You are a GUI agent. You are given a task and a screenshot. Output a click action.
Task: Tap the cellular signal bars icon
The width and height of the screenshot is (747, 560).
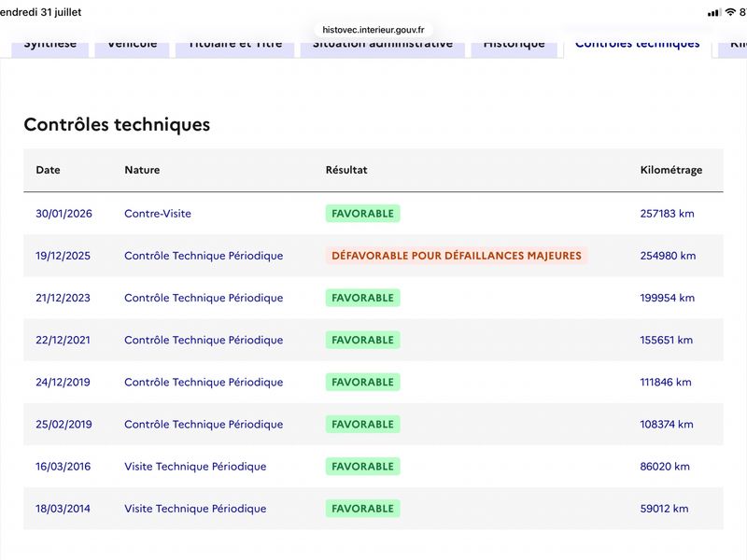click(x=713, y=13)
